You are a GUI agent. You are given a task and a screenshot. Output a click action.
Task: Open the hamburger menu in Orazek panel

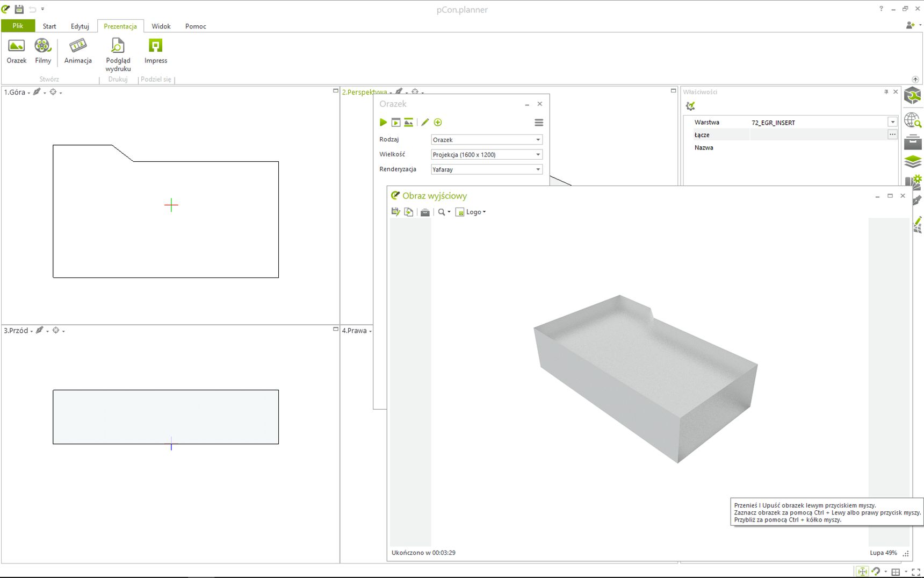coord(539,123)
